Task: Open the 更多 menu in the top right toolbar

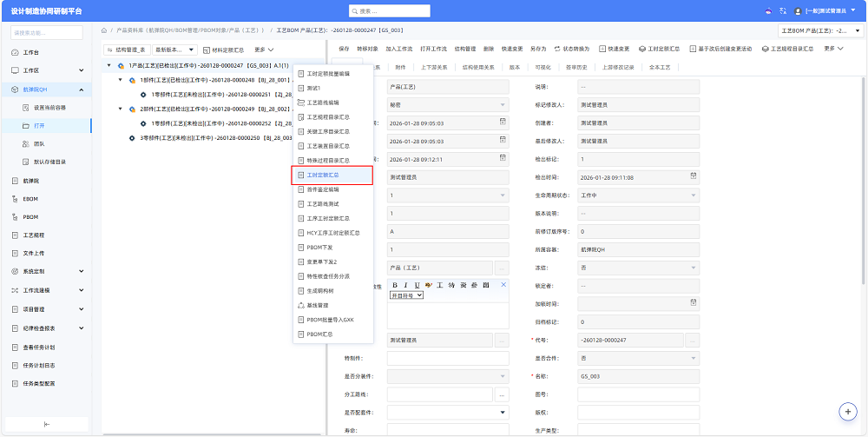Action: 833,49
